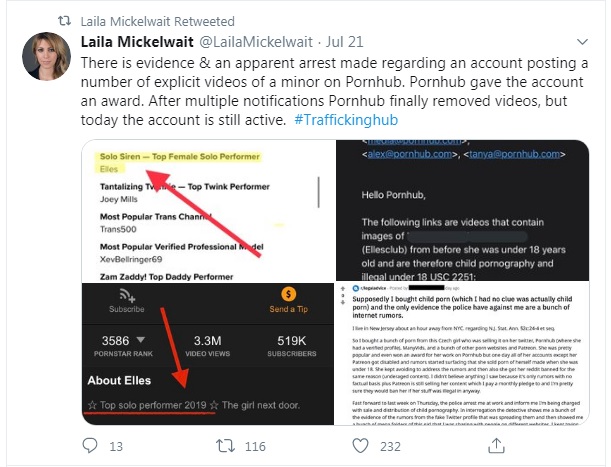Open Laila Mickelwait's profile avatar
Screen dimensions: 611x467
(x=47, y=56)
